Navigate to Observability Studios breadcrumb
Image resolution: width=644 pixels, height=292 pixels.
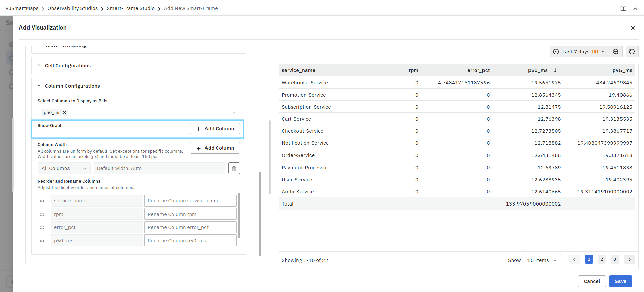(73, 8)
